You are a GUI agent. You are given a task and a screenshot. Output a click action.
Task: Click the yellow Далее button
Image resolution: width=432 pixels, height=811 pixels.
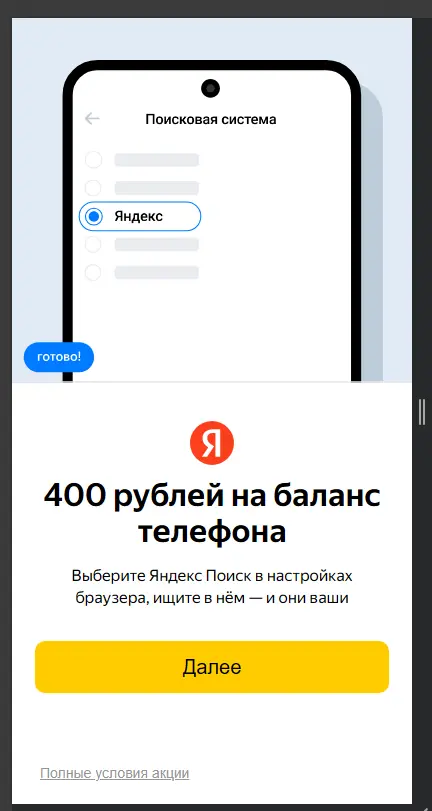coord(212,667)
